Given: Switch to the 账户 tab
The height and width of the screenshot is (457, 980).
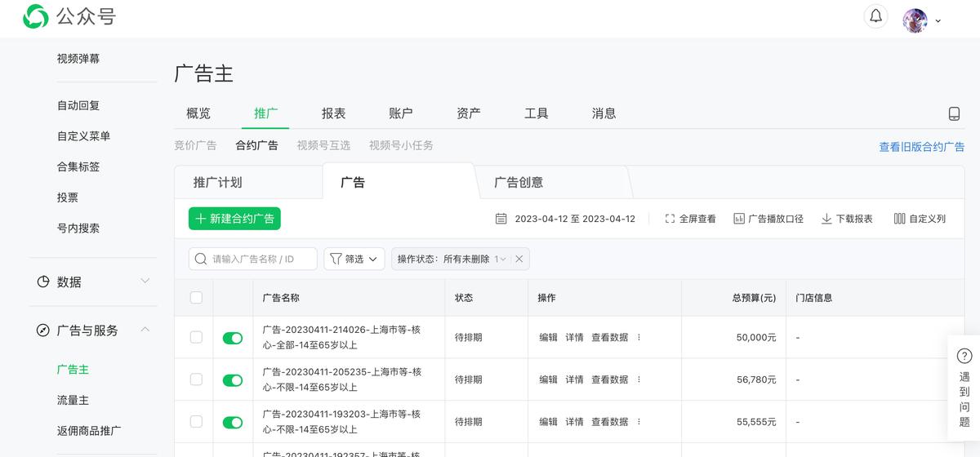Looking at the screenshot, I should (x=401, y=113).
